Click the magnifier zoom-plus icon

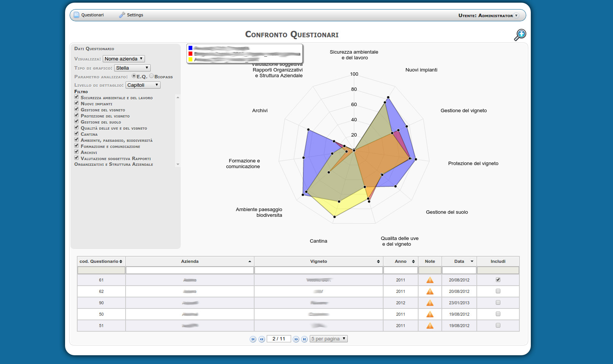point(520,35)
